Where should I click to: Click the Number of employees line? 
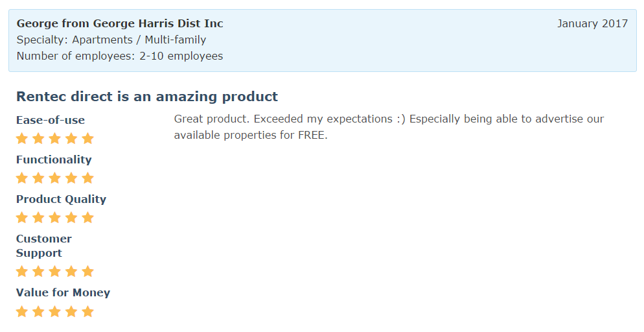(120, 56)
